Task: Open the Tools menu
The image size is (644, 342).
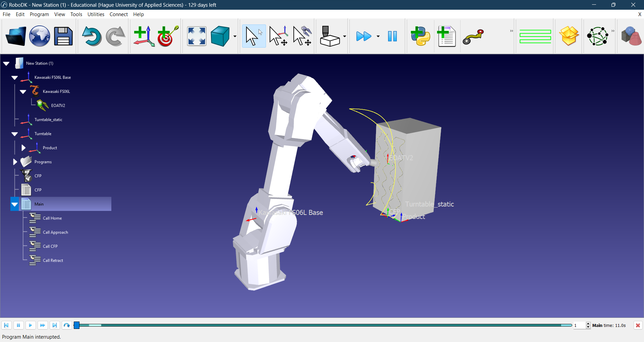Action: [x=76, y=14]
